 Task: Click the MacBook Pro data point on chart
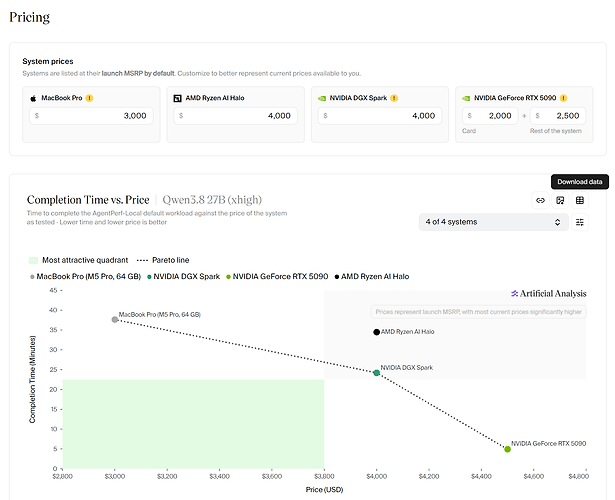click(115, 320)
